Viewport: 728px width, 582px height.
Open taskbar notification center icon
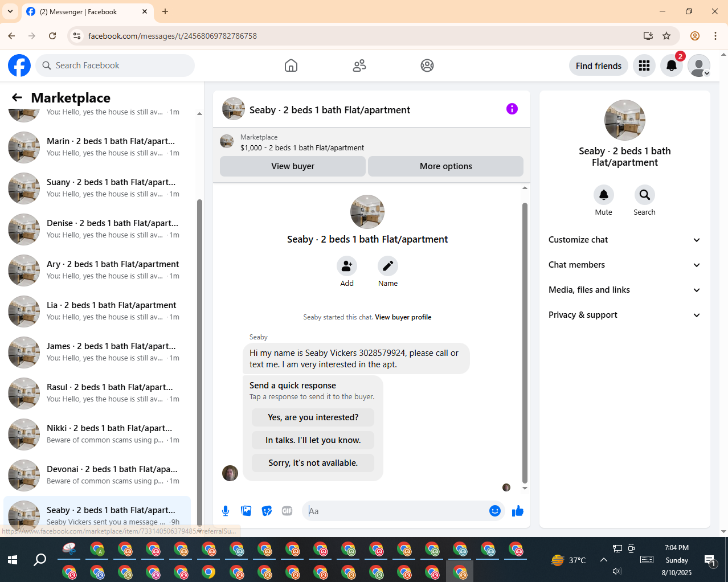(710, 560)
